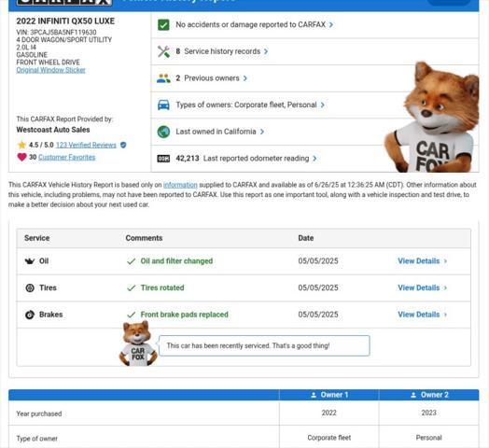Open the Original Window Sticker link
The image size is (489, 448).
click(50, 70)
